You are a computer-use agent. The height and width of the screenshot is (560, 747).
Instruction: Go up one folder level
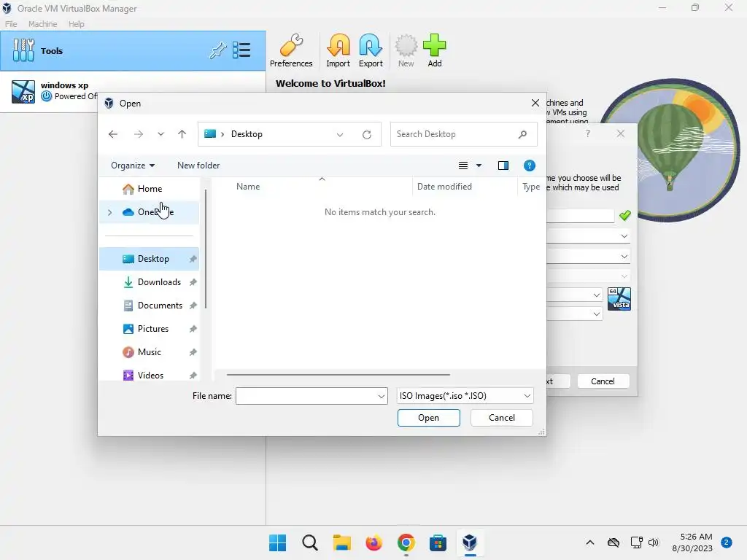coord(182,134)
